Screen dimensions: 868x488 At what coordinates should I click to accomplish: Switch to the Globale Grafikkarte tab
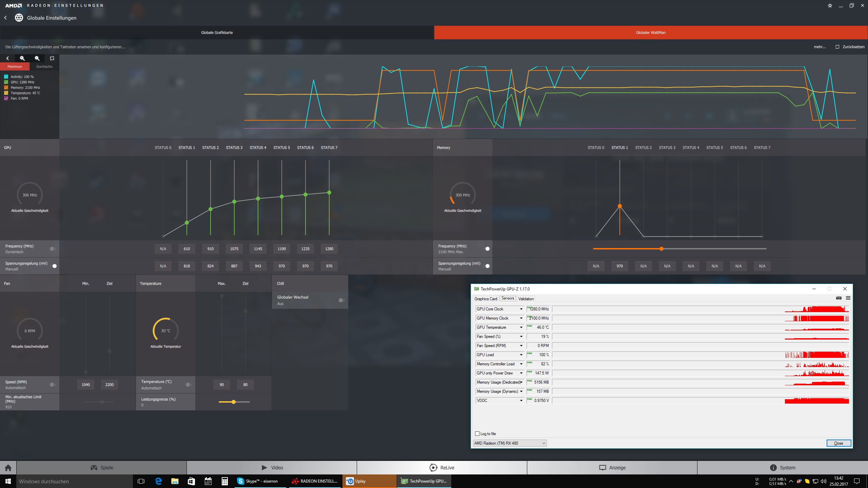[217, 33]
